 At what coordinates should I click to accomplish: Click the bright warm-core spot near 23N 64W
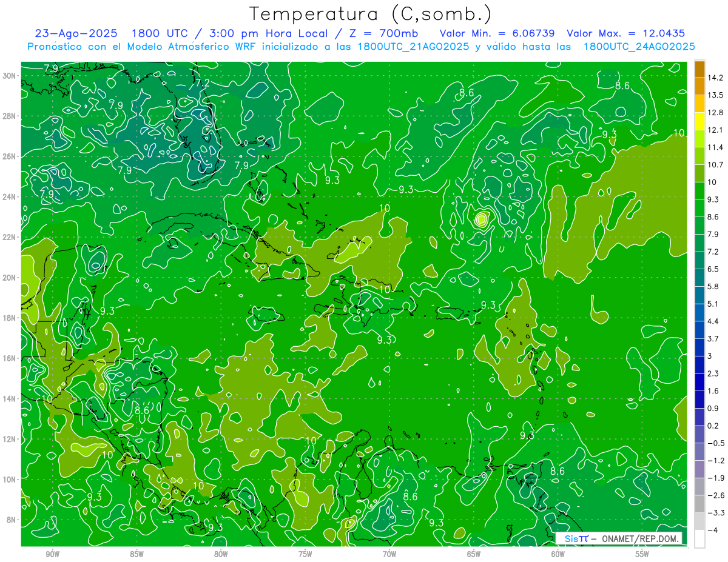[x=481, y=219]
